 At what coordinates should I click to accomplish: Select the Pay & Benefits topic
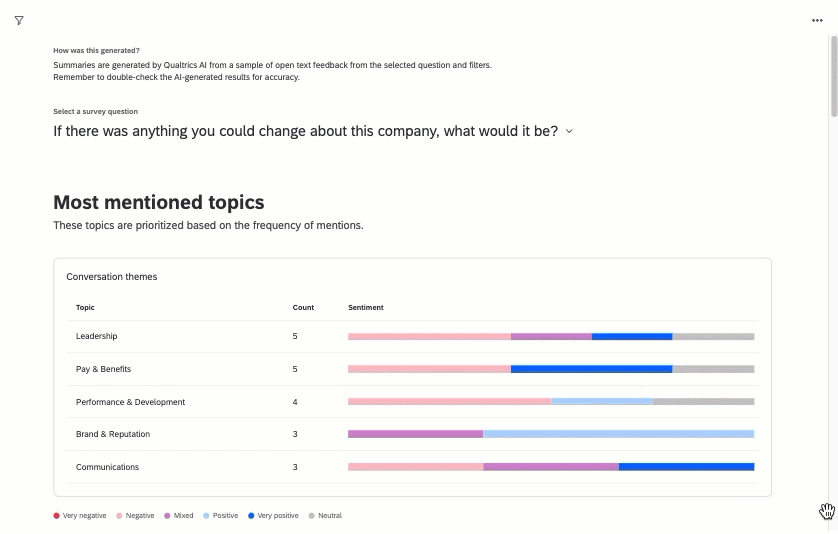pyautogui.click(x=103, y=369)
